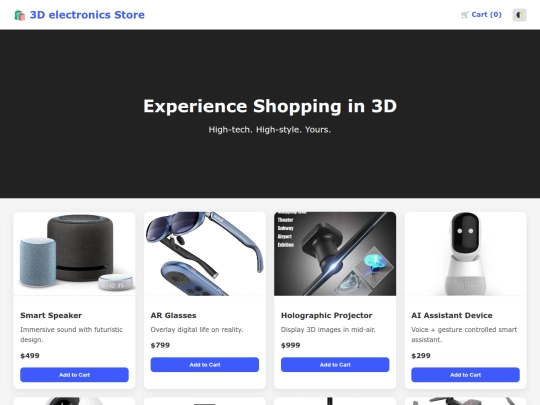This screenshot has width=540, height=405.
Task: Add the Smart Speaker to cart
Action: (x=74, y=375)
